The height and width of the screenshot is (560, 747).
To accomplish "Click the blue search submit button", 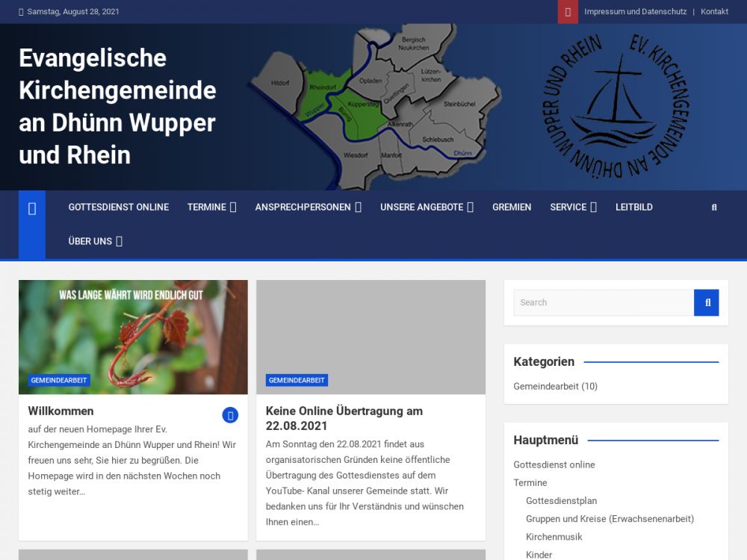I will click(707, 302).
